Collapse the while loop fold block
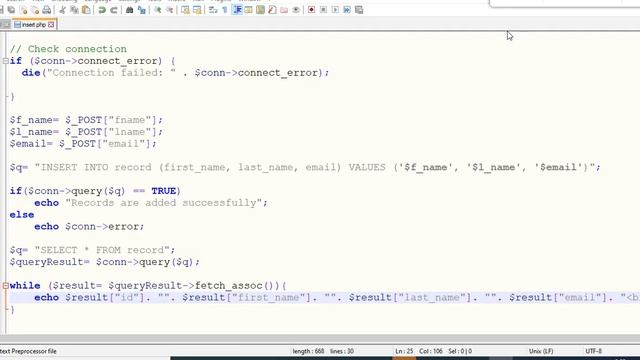Viewport: 640px width, 360px height. [x=5, y=286]
